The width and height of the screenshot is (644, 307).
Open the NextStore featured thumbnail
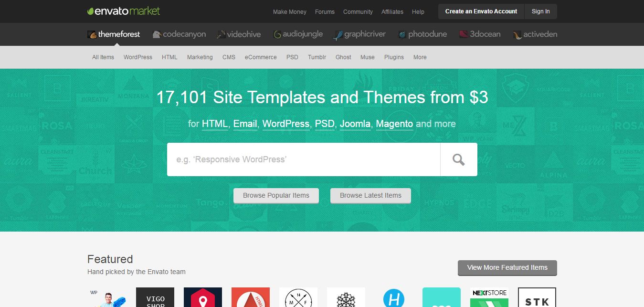coord(489,297)
